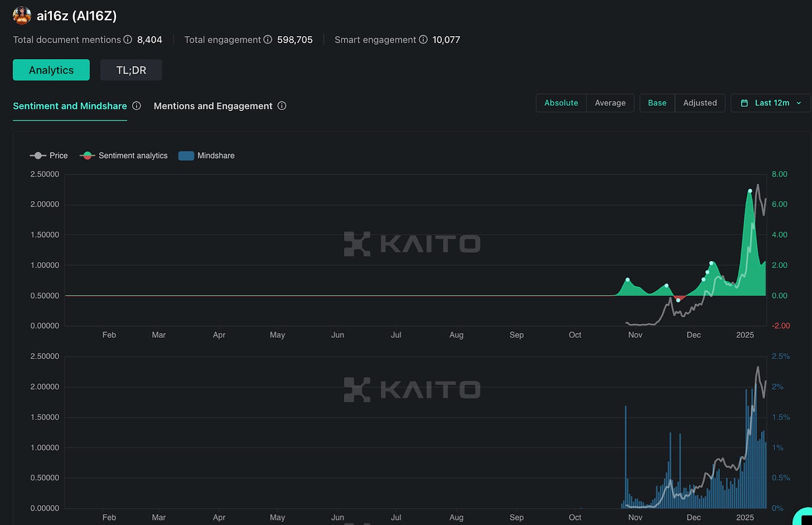This screenshot has height=525, width=812.
Task: Click the 2.5% mindshare axis label
Action: pyautogui.click(x=781, y=356)
